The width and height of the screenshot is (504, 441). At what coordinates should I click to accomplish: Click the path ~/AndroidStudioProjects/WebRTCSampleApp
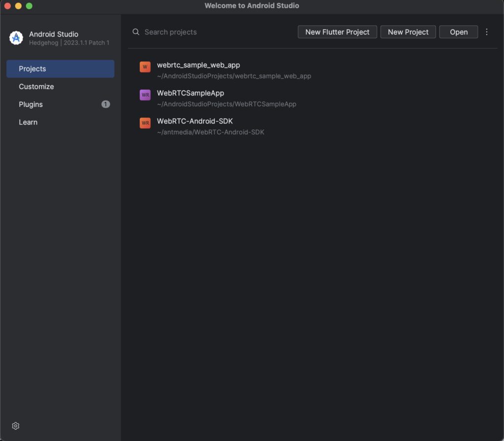click(x=226, y=104)
